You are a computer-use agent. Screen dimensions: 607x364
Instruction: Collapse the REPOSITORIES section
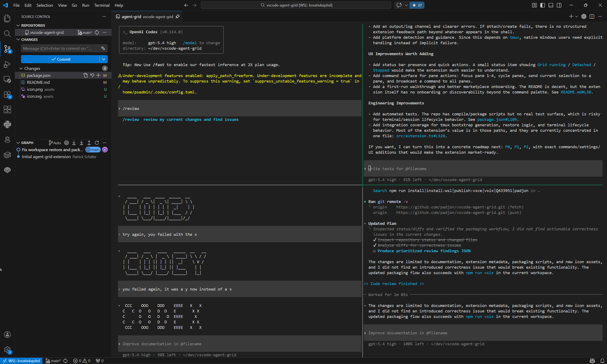click(18, 25)
